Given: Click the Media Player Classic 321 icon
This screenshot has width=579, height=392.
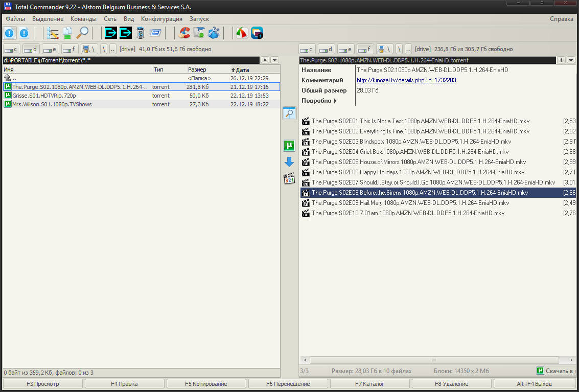Looking at the screenshot, I should coord(289,178).
